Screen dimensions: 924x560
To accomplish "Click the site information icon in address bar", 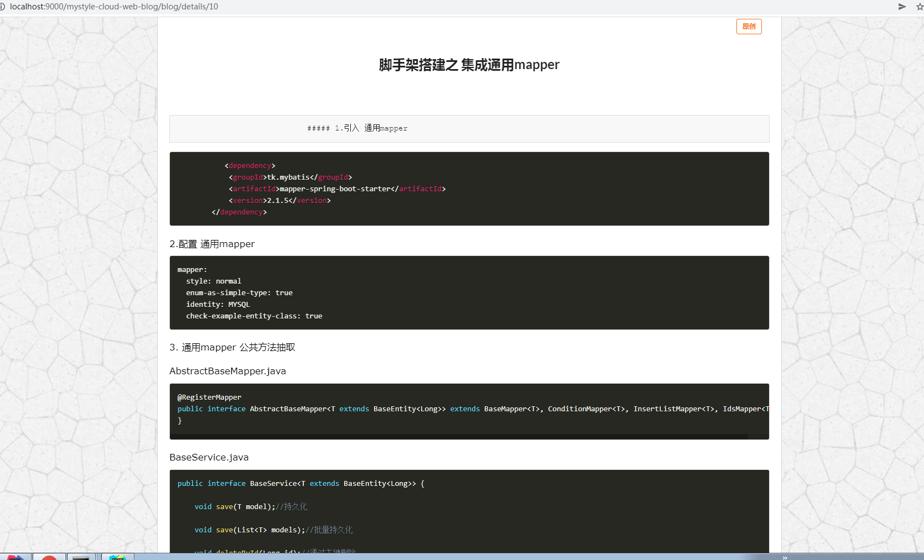I will 2,7.
